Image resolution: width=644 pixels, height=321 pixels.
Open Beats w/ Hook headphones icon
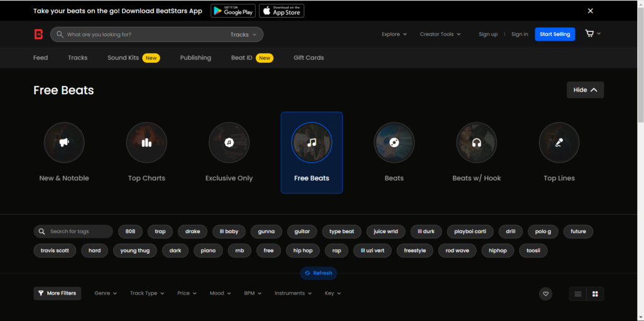477,143
